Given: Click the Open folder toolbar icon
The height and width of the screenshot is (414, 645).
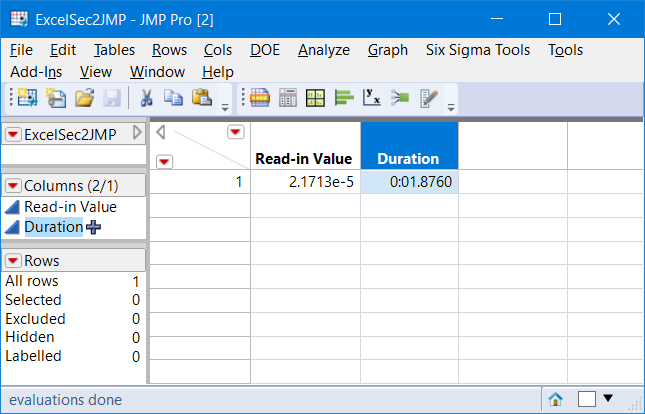Looking at the screenshot, I should click(x=84, y=98).
